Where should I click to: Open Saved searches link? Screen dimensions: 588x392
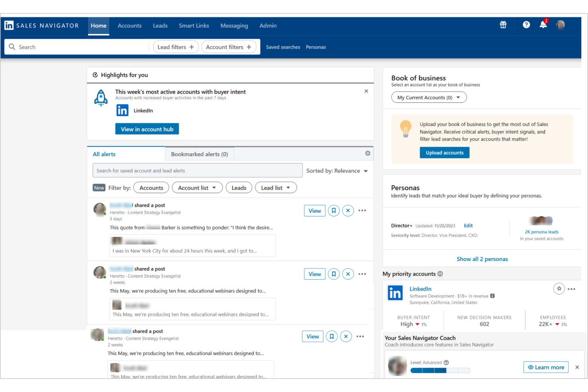(x=283, y=47)
